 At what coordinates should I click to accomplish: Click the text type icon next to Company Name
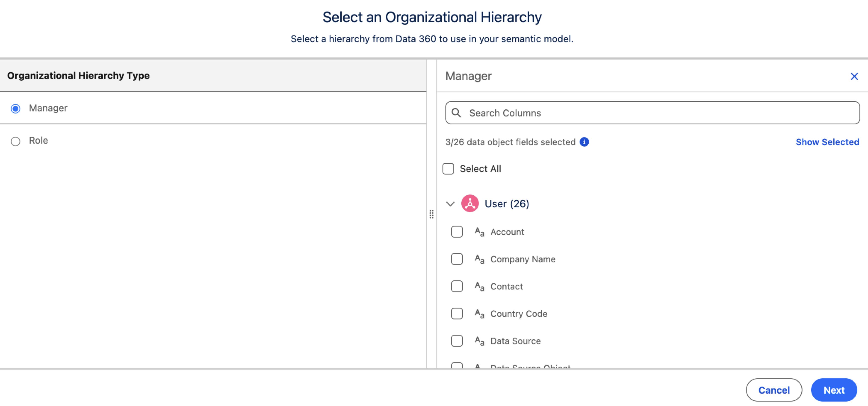[x=479, y=259]
